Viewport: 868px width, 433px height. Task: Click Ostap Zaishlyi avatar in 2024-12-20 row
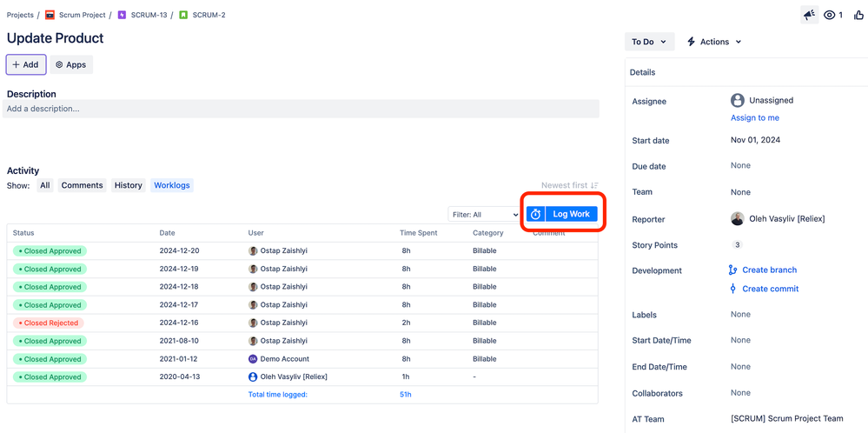click(x=253, y=250)
